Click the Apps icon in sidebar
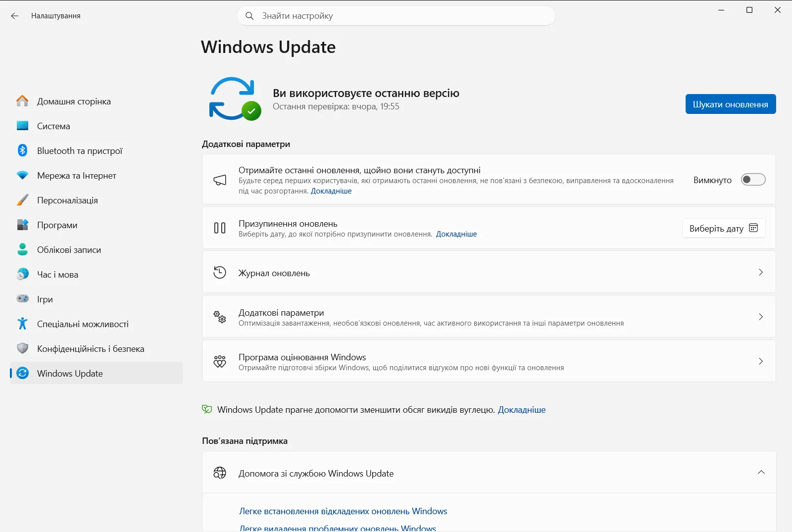The height and width of the screenshot is (532, 792). [x=22, y=225]
